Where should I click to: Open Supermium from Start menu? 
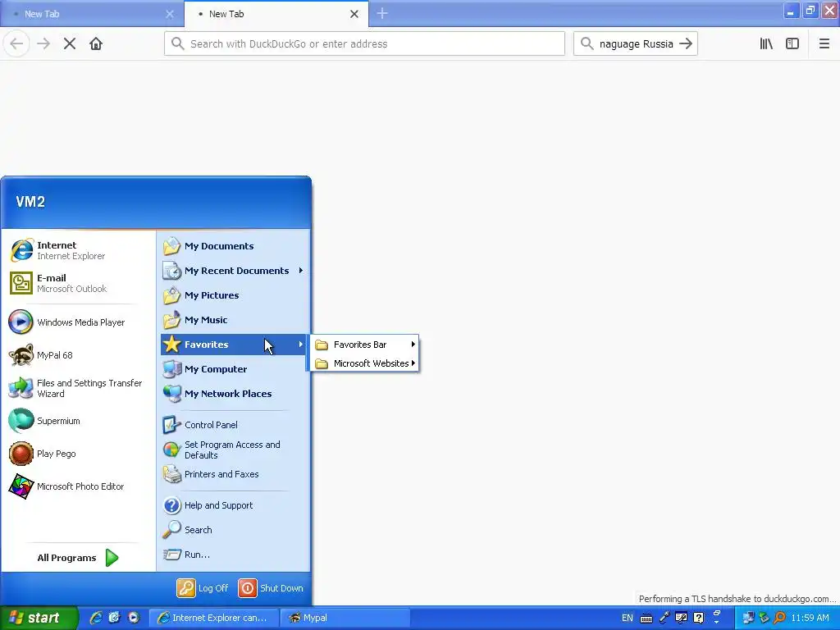(80, 421)
